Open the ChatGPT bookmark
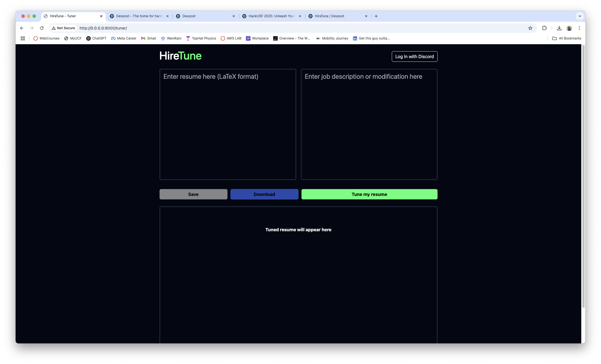The width and height of the screenshot is (601, 364). tap(96, 38)
